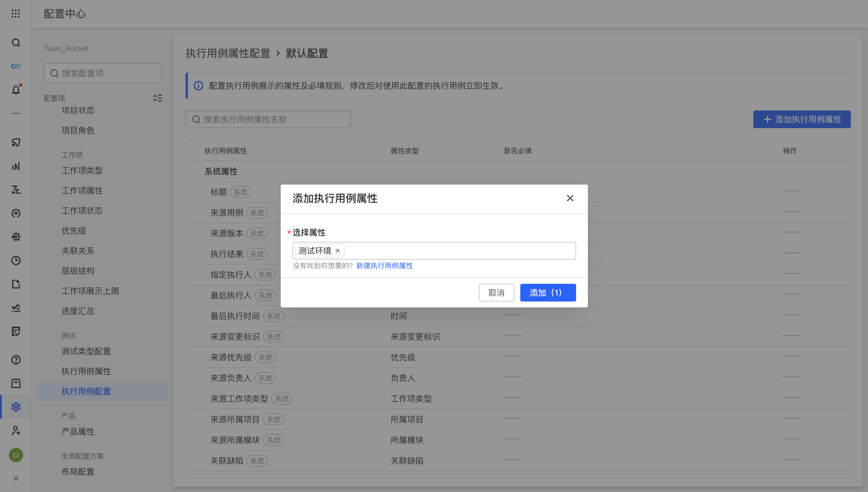Select 工作项类型 menu item

82,171
